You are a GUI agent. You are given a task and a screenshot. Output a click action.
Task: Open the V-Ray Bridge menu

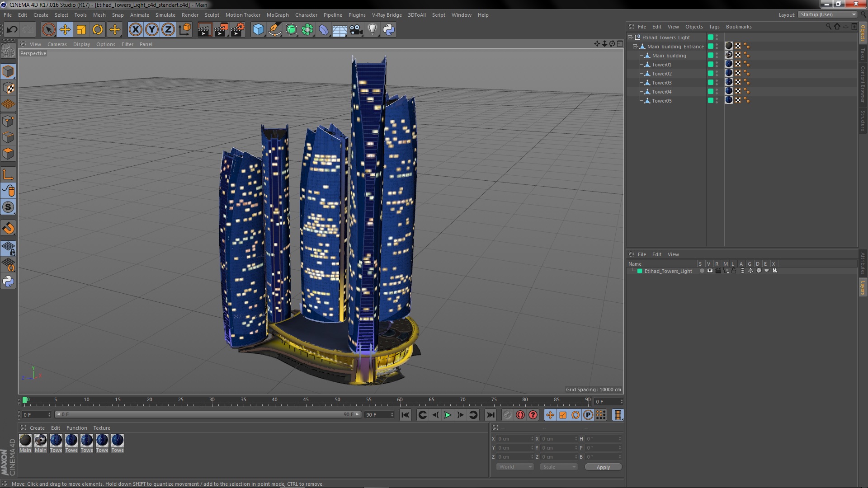tap(387, 15)
